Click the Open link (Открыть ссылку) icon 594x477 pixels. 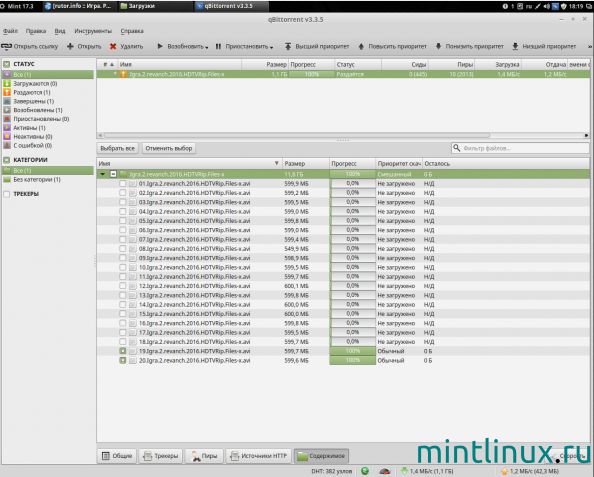(6, 47)
